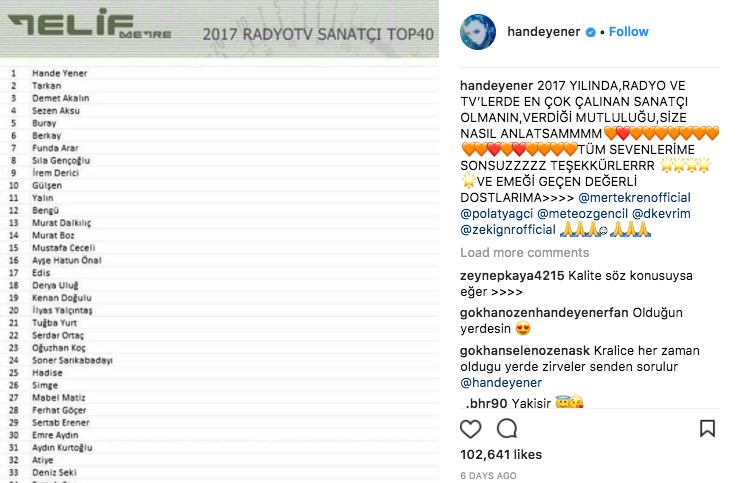This screenshot has width=740, height=483.
Task: Open comments with the speech bubble icon
Action: coord(507,429)
